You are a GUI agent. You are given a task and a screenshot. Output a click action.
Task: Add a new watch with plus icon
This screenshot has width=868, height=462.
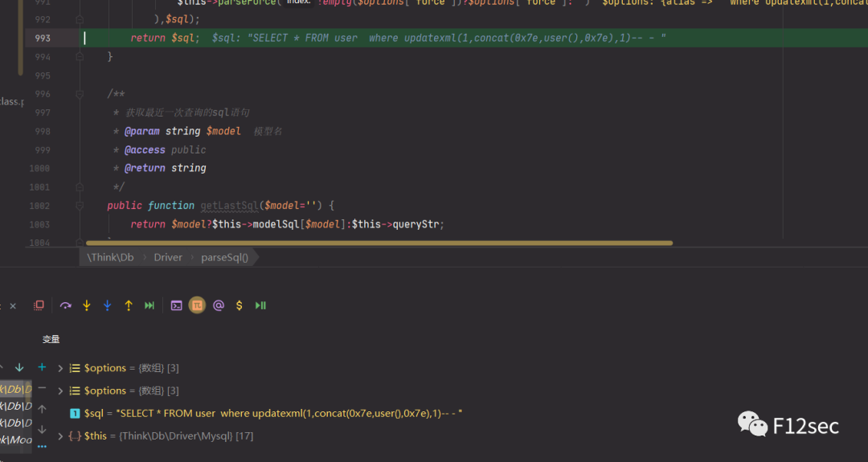click(42, 367)
